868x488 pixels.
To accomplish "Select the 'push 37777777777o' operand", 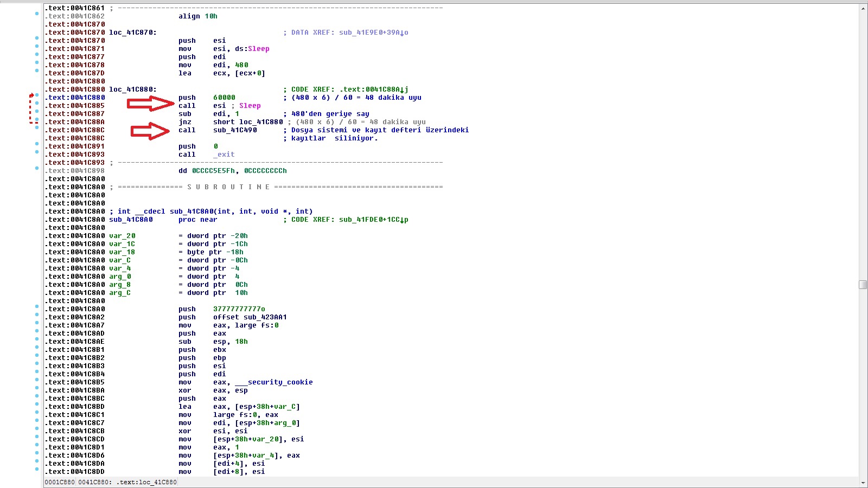I will tap(239, 309).
